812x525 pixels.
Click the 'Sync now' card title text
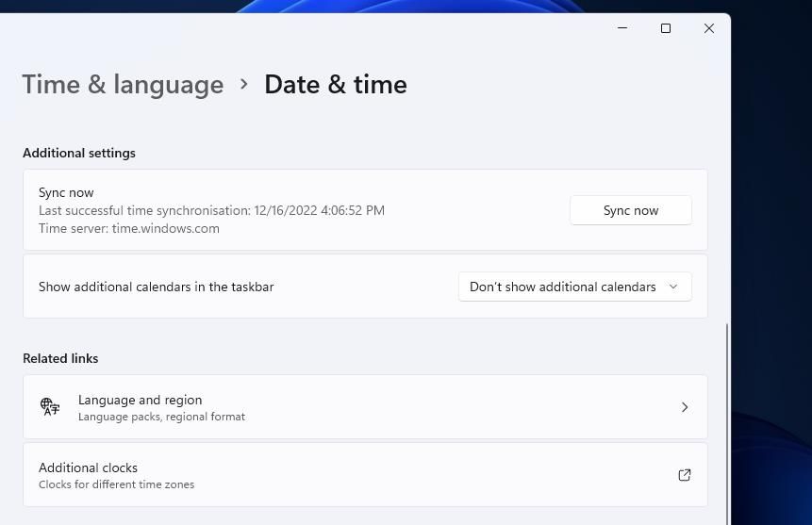pyautogui.click(x=66, y=192)
